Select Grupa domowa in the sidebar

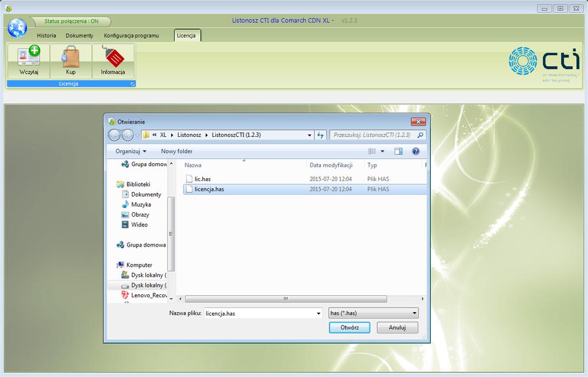point(141,245)
